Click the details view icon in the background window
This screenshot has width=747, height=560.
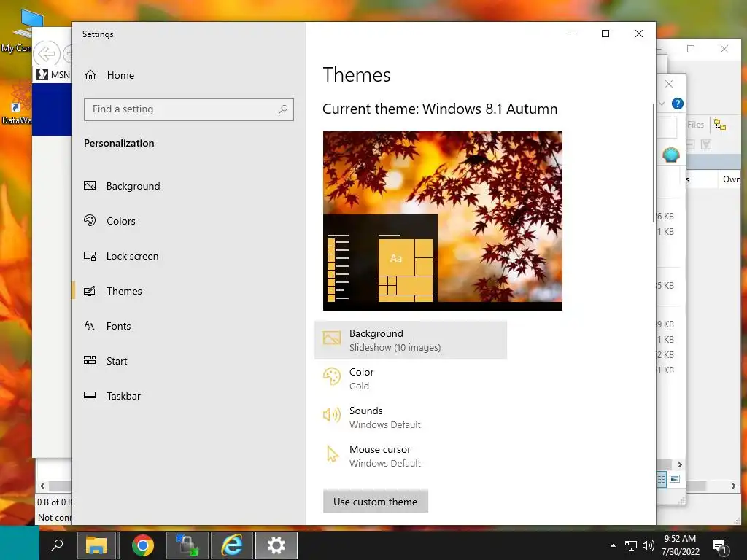click(x=661, y=479)
